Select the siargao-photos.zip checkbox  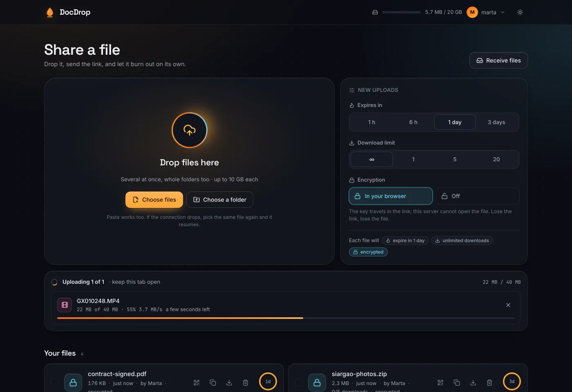(x=299, y=383)
